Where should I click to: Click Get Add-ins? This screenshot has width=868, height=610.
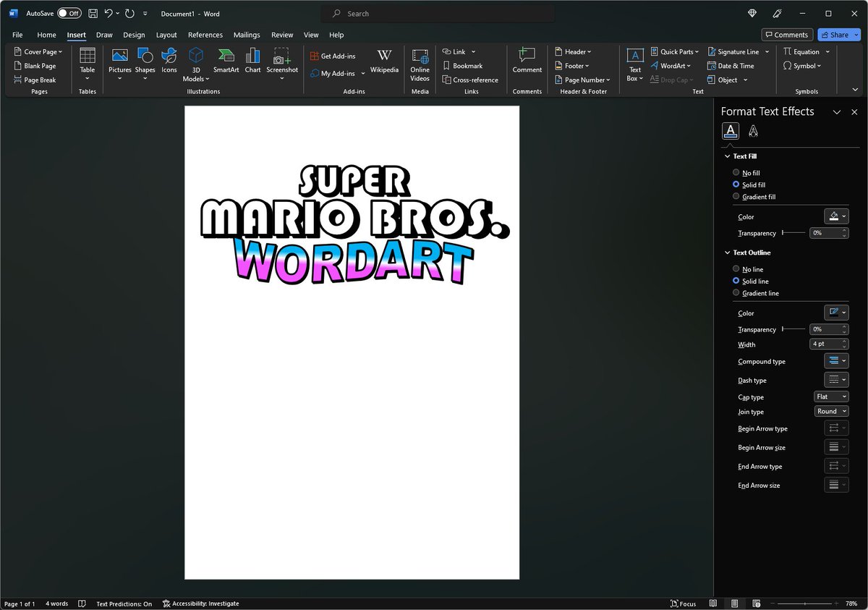pos(333,56)
